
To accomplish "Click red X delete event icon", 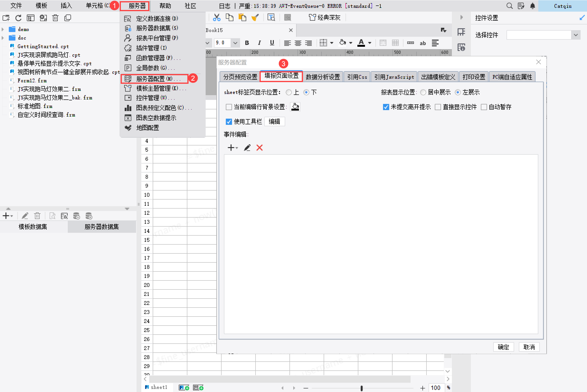I will click(x=259, y=148).
